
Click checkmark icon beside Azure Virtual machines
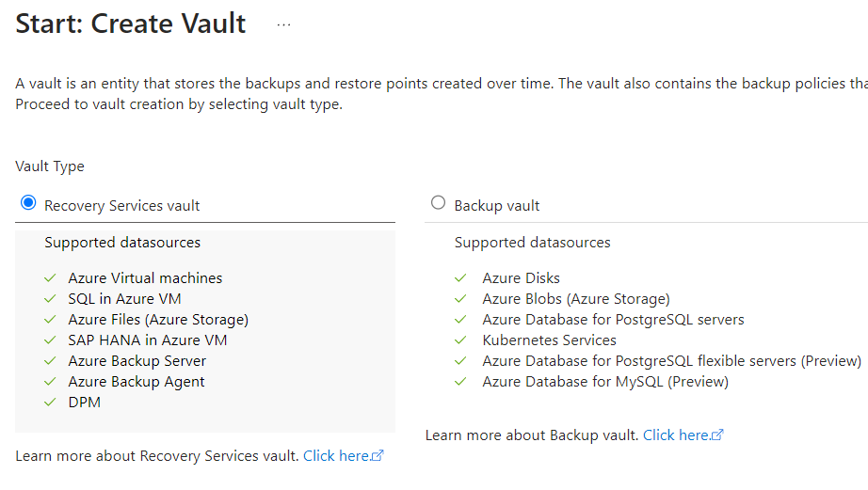[x=50, y=278]
